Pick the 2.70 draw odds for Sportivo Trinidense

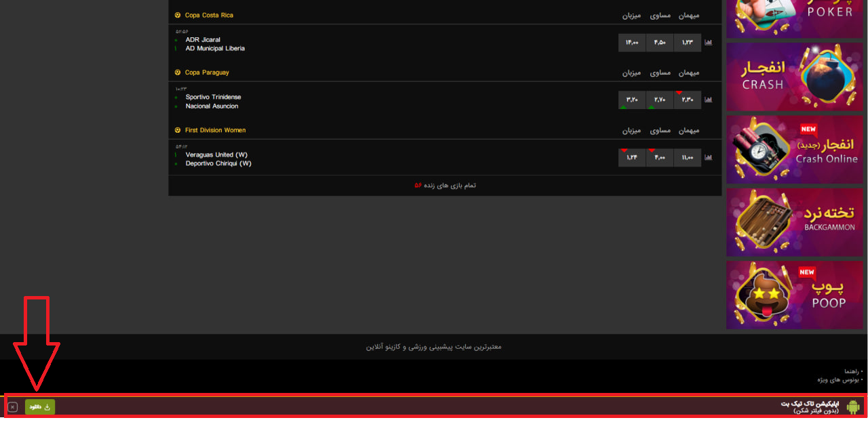point(659,100)
